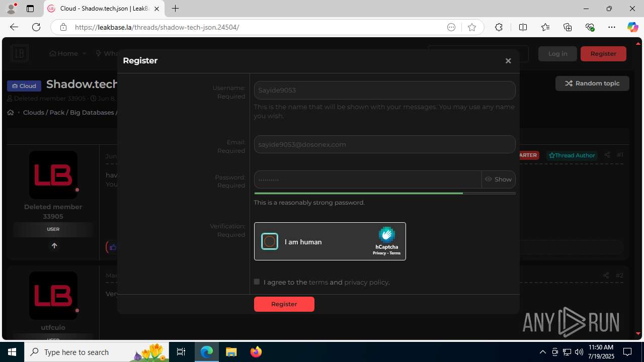Click the utfcuio username

(53, 327)
